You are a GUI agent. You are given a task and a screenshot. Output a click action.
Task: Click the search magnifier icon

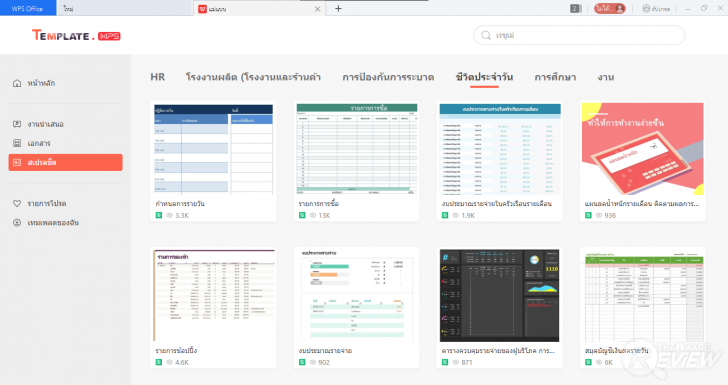(486, 35)
